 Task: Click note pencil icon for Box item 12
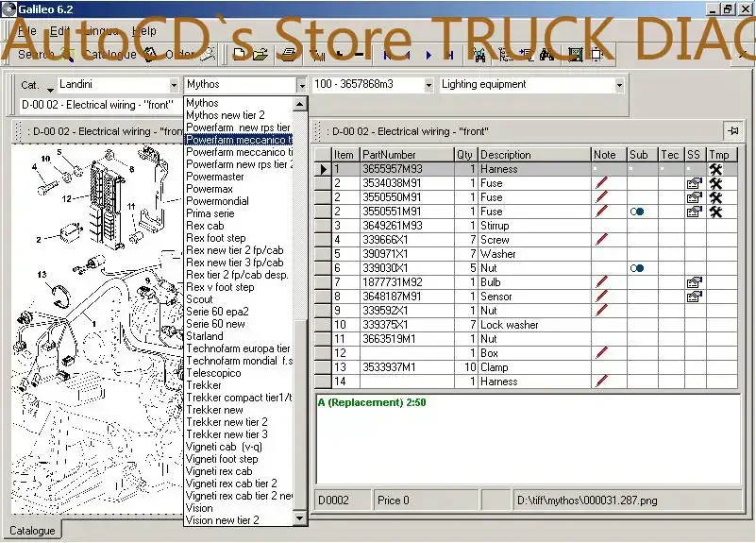point(601,353)
